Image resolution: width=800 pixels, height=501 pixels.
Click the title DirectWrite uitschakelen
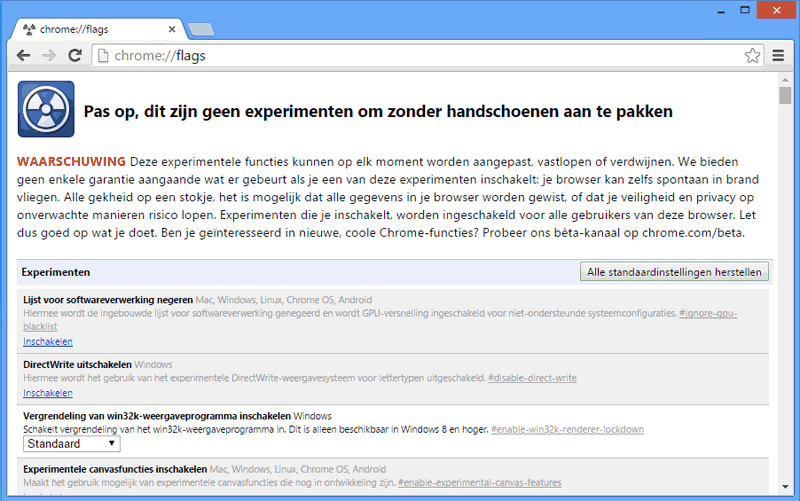pyautogui.click(x=78, y=365)
